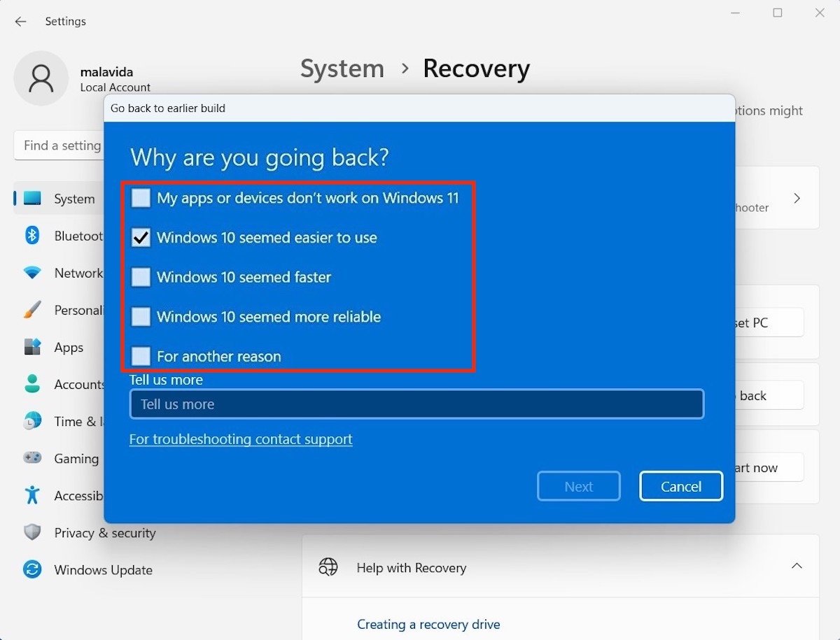
Task: Focus the 'Tell us more' text field
Action: tap(416, 404)
